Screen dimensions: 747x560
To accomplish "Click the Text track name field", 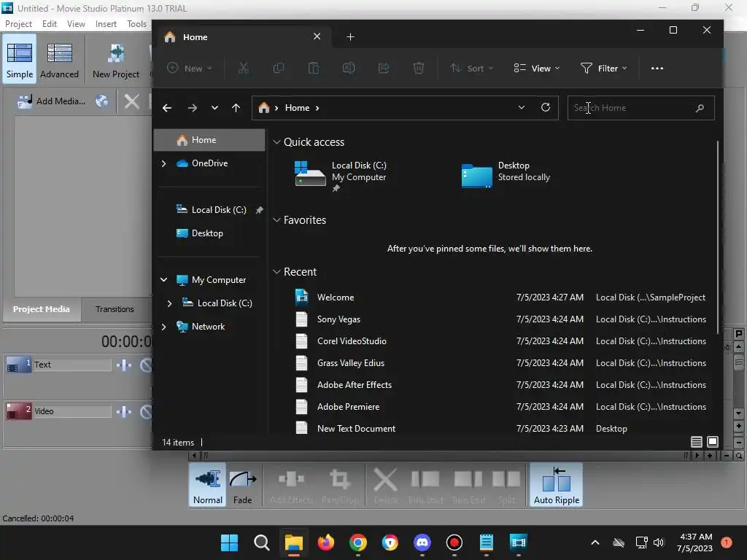I will (72, 365).
